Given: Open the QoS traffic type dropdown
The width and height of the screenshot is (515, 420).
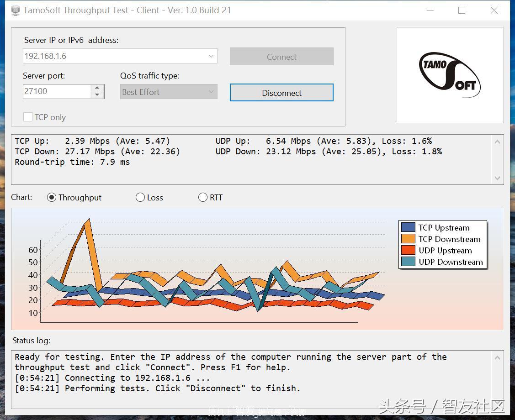Looking at the screenshot, I should coord(211,92).
